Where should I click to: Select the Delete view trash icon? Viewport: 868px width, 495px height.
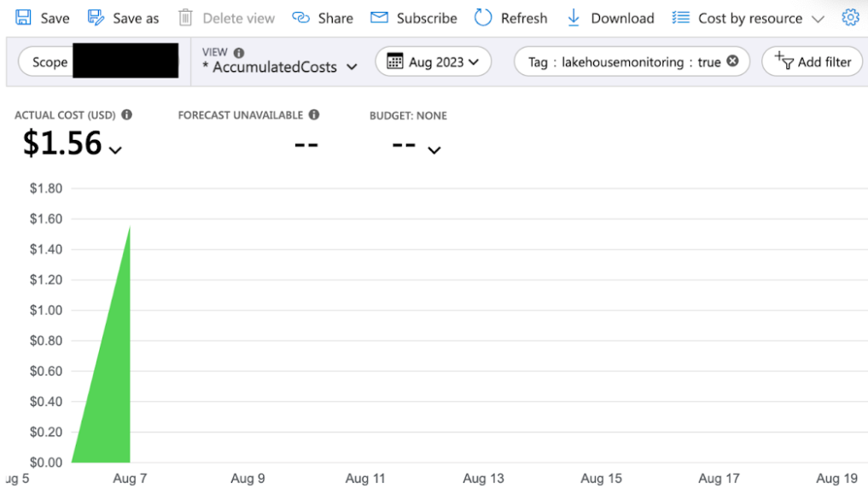184,17
